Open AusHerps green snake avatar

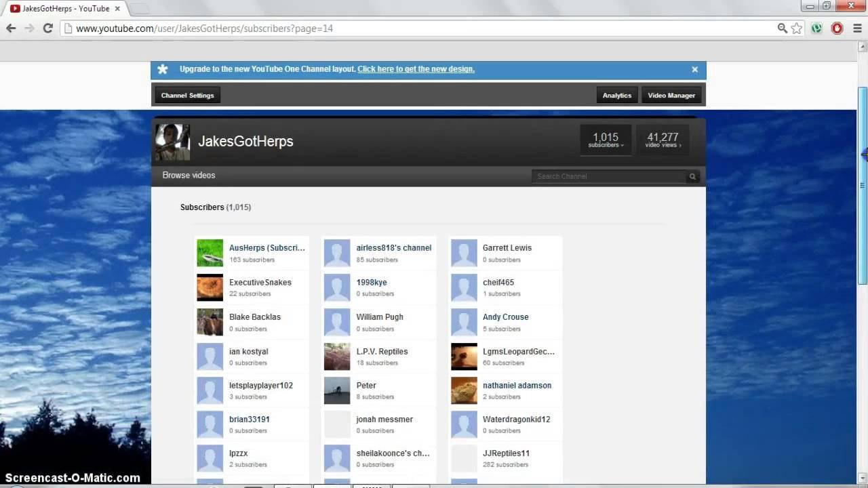tap(210, 253)
